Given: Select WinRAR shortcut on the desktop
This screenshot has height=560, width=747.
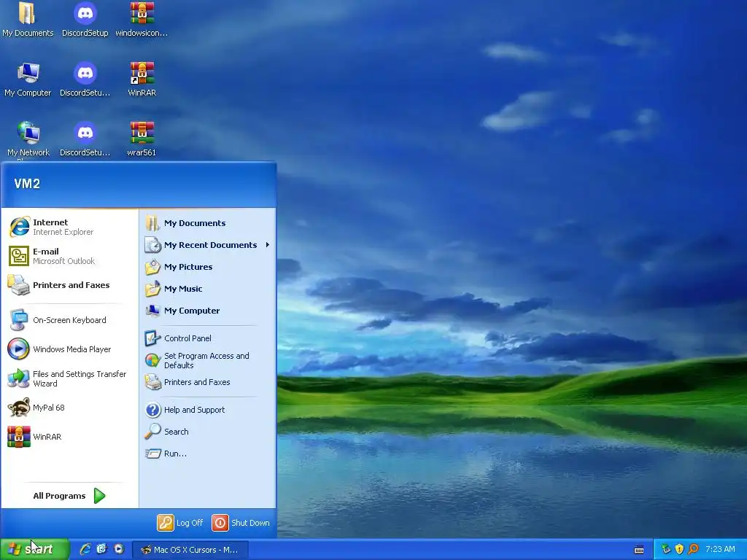Looking at the screenshot, I should pyautogui.click(x=142, y=79).
